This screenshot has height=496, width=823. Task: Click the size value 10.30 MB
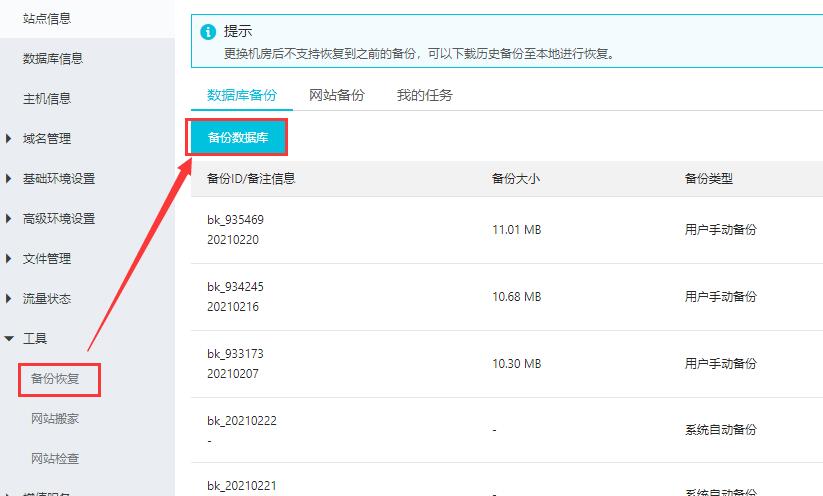516,364
